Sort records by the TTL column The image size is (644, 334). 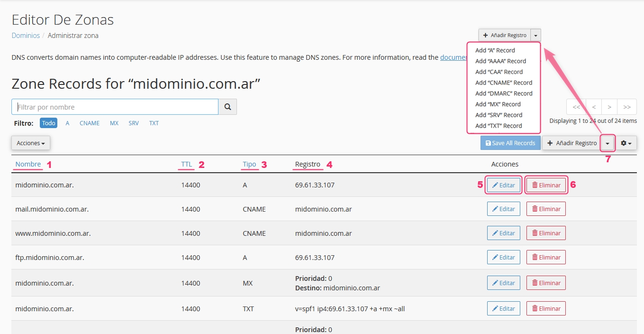pos(187,164)
